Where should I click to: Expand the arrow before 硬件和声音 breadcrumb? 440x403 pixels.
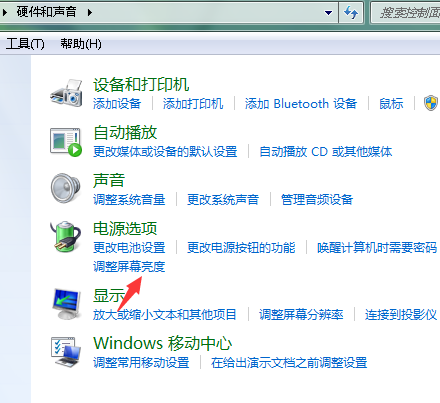point(4,13)
